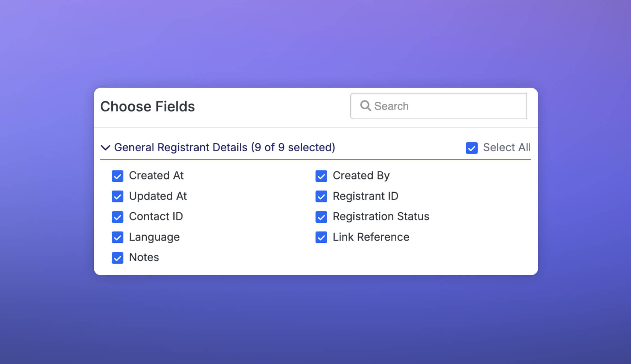Image resolution: width=631 pixels, height=364 pixels.
Task: Collapse the General Registrant Details chevron
Action: click(x=105, y=147)
